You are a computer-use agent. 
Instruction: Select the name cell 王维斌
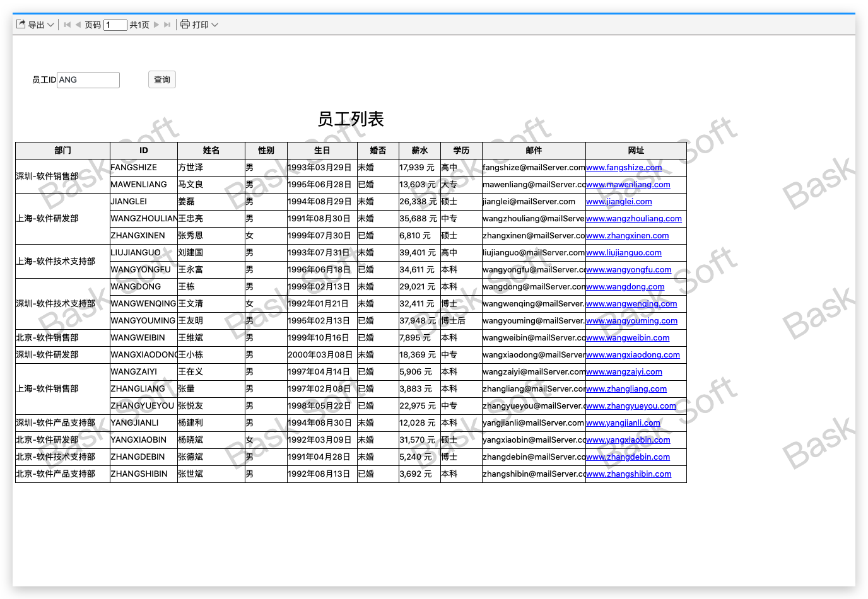tap(211, 338)
